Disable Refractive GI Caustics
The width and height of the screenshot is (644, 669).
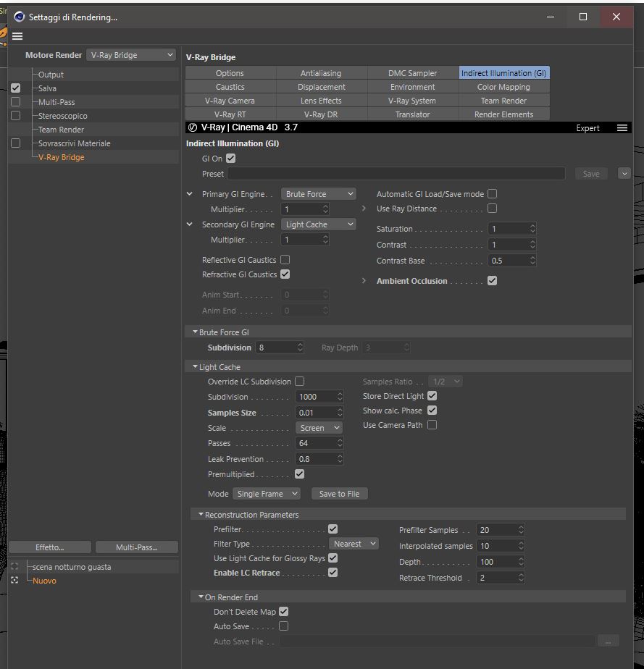(285, 274)
